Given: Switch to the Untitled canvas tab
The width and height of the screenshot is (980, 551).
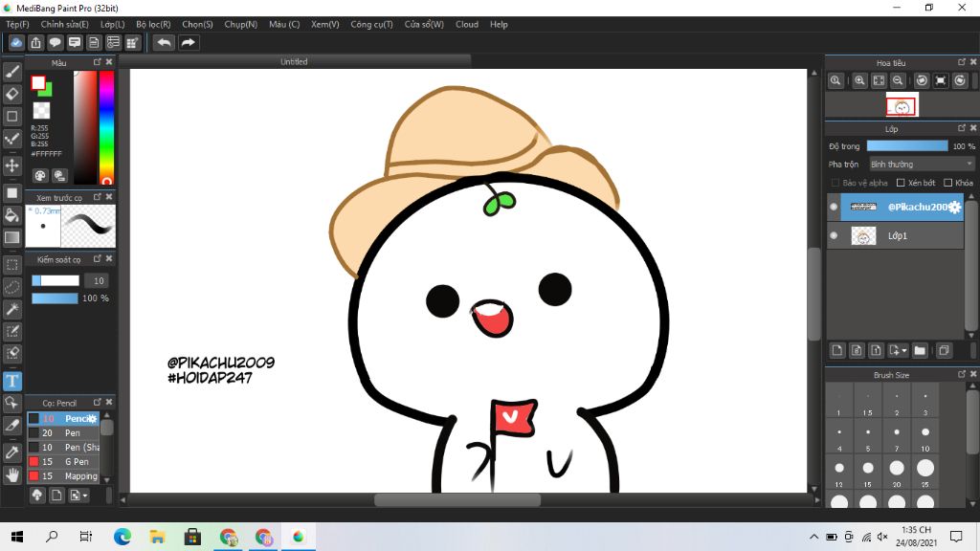Looking at the screenshot, I should [294, 61].
